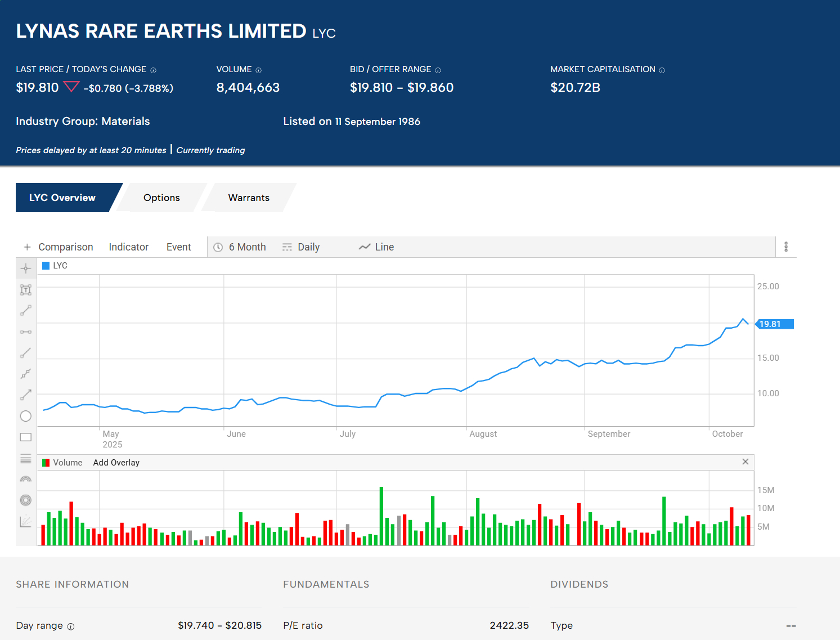Select the concentric circles drawing tool

tap(26, 500)
